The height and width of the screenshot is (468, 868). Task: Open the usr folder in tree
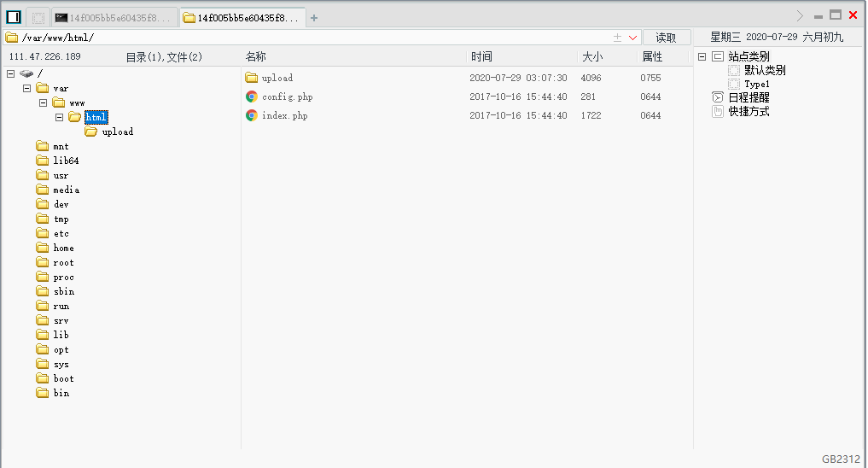[x=53, y=175]
